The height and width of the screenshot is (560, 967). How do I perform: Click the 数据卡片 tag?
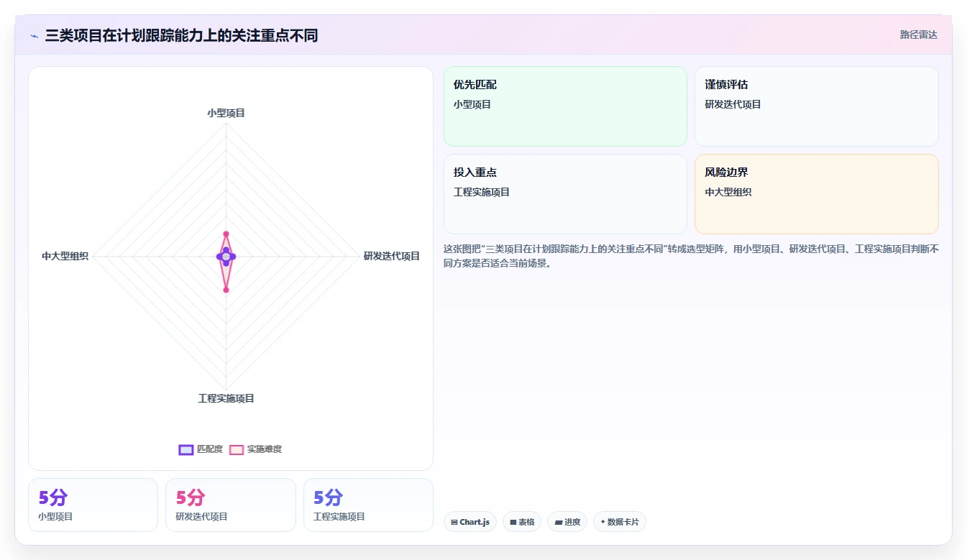620,522
